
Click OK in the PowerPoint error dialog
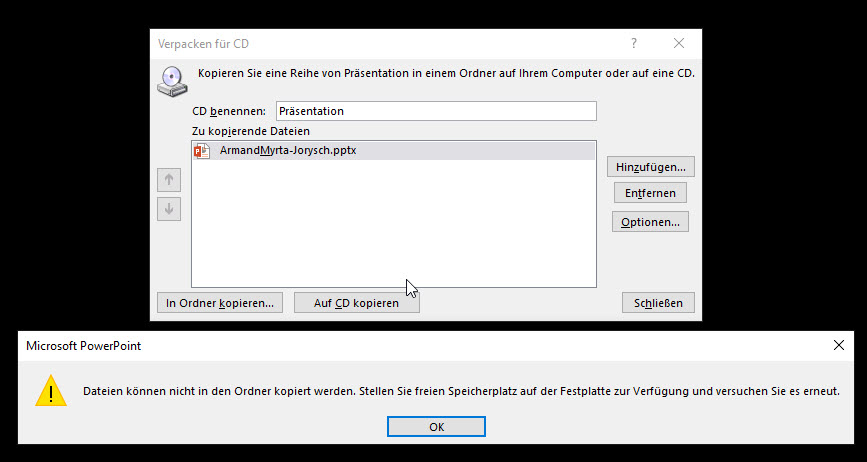click(436, 427)
